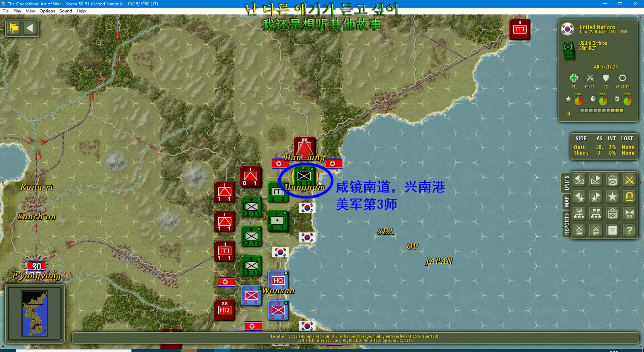This screenshot has height=352, width=644.
Task: Click the fuel supply 99% pie indicator
Action: click(627, 101)
